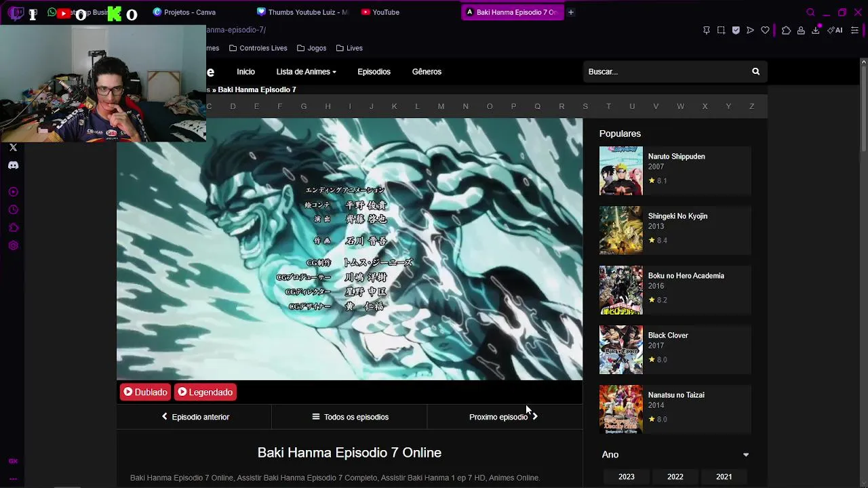868x488 pixels.
Task: Open Lives bookmark folder
Action: point(349,48)
